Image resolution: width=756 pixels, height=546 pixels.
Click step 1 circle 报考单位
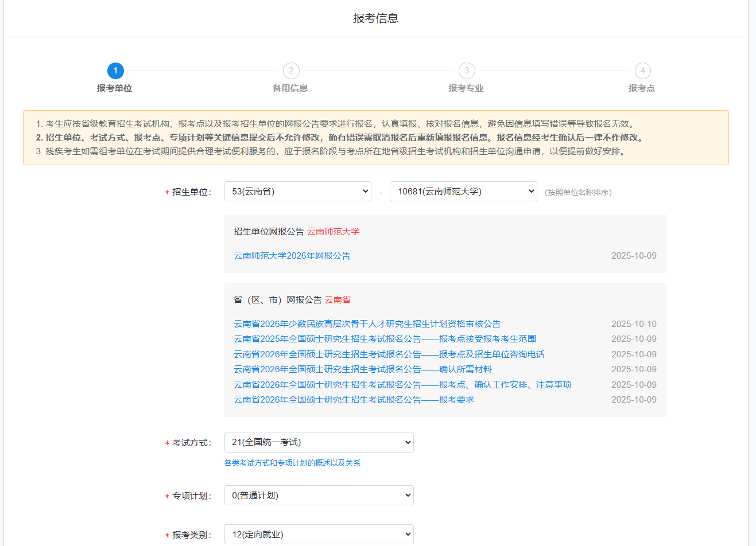pyautogui.click(x=115, y=71)
